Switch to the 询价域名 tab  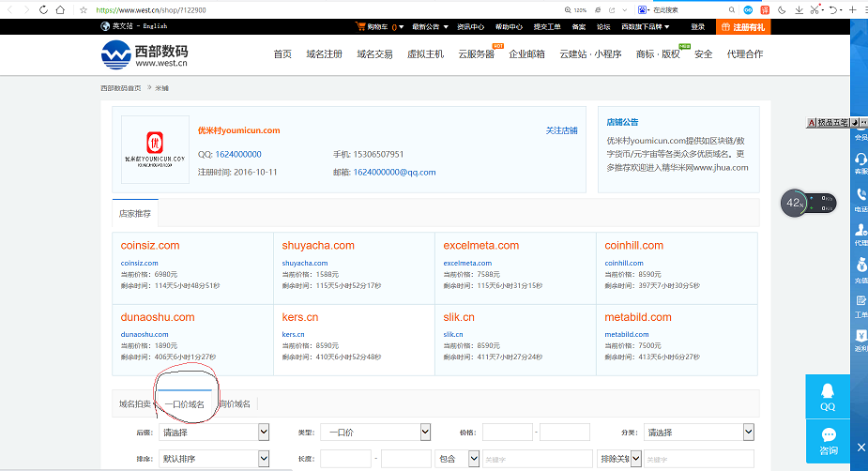[x=235, y=404]
